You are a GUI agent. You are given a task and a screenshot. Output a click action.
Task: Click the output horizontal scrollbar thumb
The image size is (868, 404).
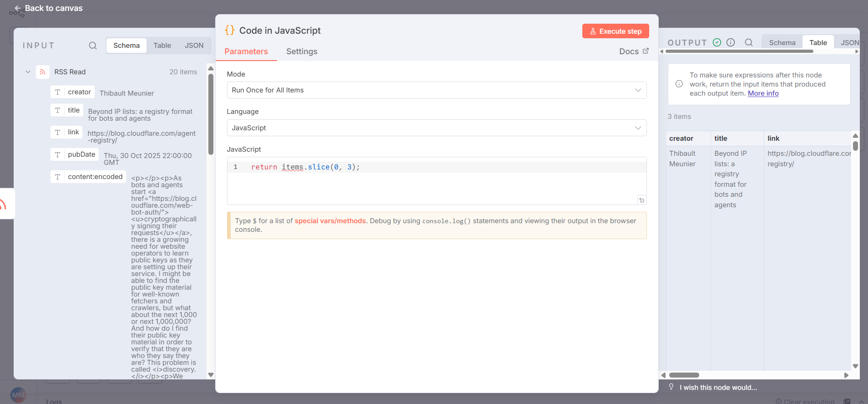point(684,375)
